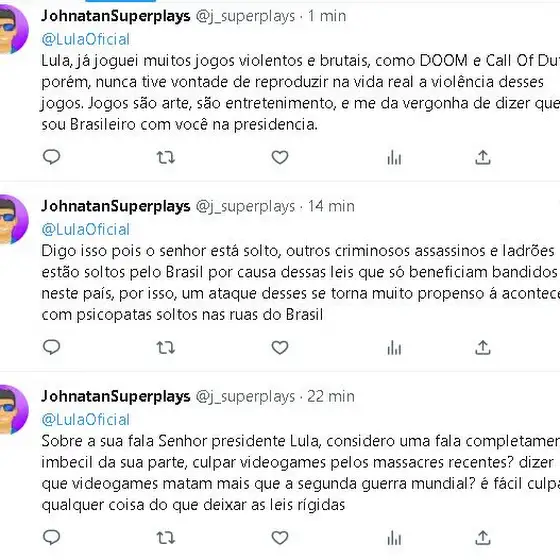The image size is (560, 560).
Task: Open JohnatanSuperplays profile from first tweet name
Action: click(x=116, y=16)
